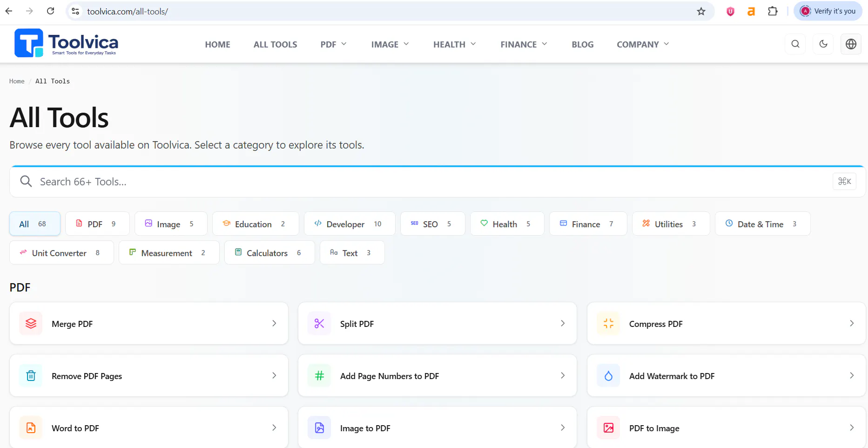Open Merge PDF via its chevron arrow
Viewport: 868px width, 448px height.
point(274,324)
